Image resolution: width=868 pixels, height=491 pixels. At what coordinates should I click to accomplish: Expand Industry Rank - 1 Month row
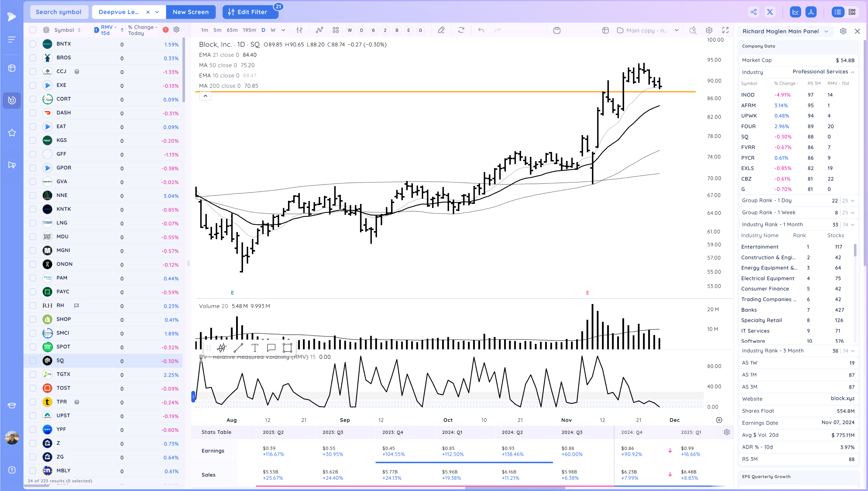pyautogui.click(x=798, y=225)
